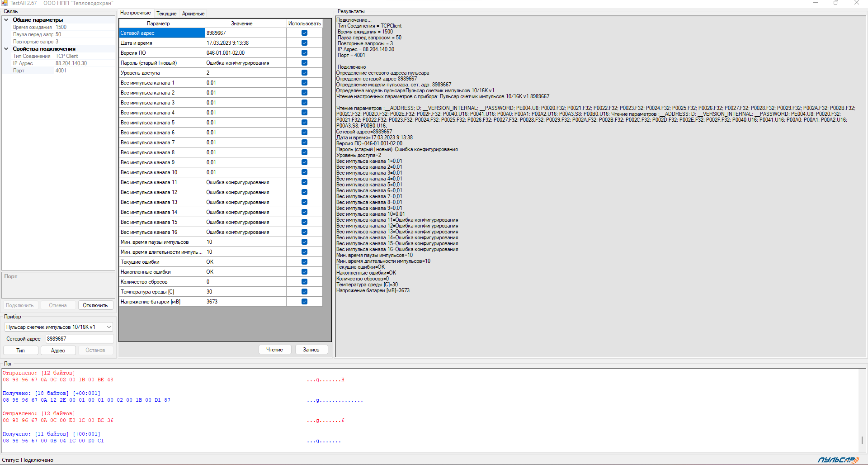Image resolution: width=868 pixels, height=465 pixels.
Task: Click the Параметр column header
Action: (162, 24)
